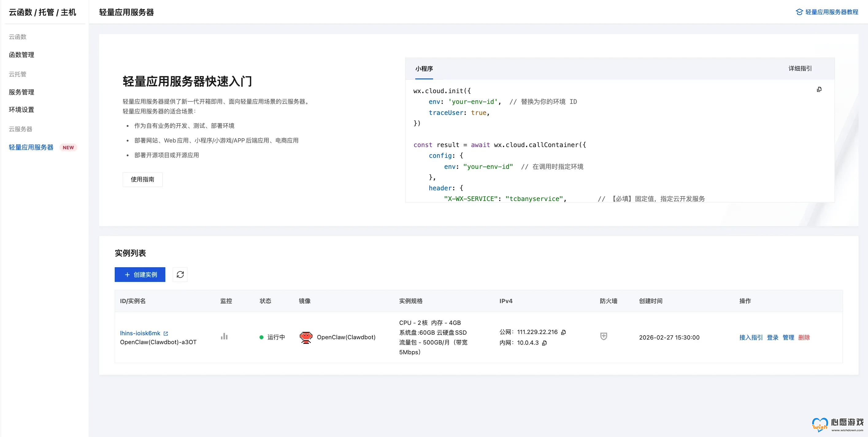Viewport: 868px width, 437px height.
Task: Click the 创建实例 button
Action: coord(140,274)
